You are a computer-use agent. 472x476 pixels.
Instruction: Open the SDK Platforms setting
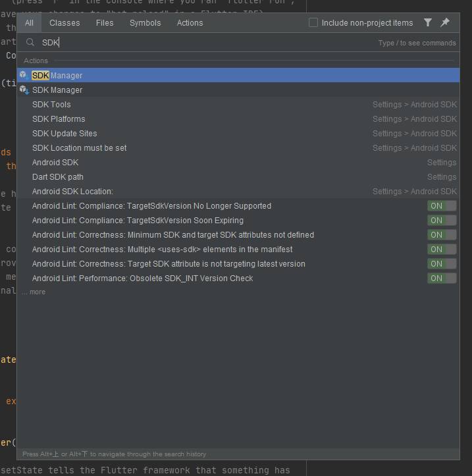coord(238,119)
